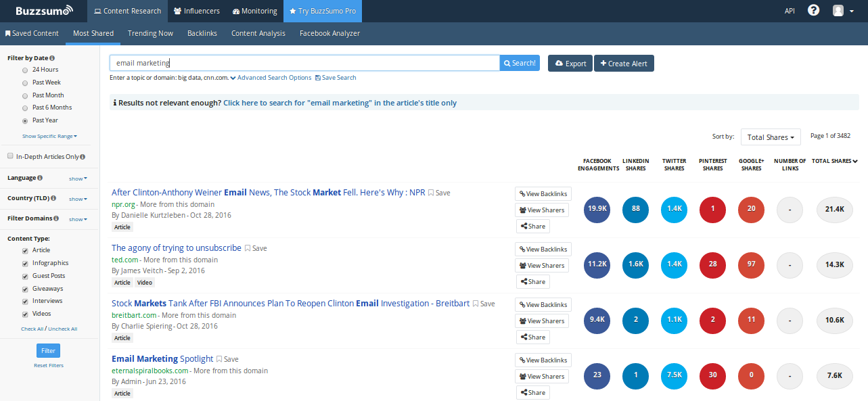Uncheck the Article content type

pyautogui.click(x=26, y=250)
